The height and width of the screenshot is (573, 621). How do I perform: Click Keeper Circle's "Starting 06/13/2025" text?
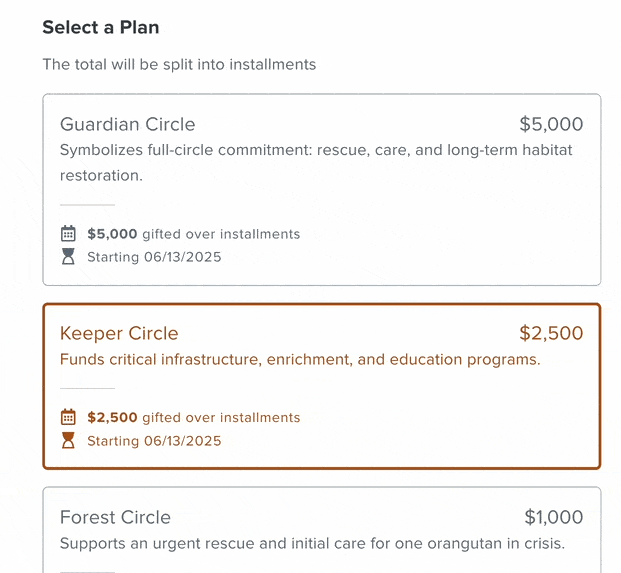tap(154, 441)
